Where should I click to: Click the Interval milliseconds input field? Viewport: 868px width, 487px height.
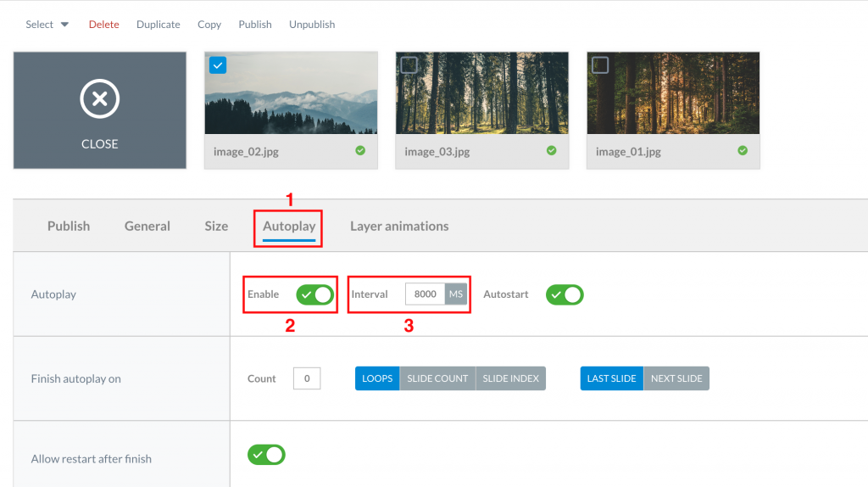coord(426,294)
